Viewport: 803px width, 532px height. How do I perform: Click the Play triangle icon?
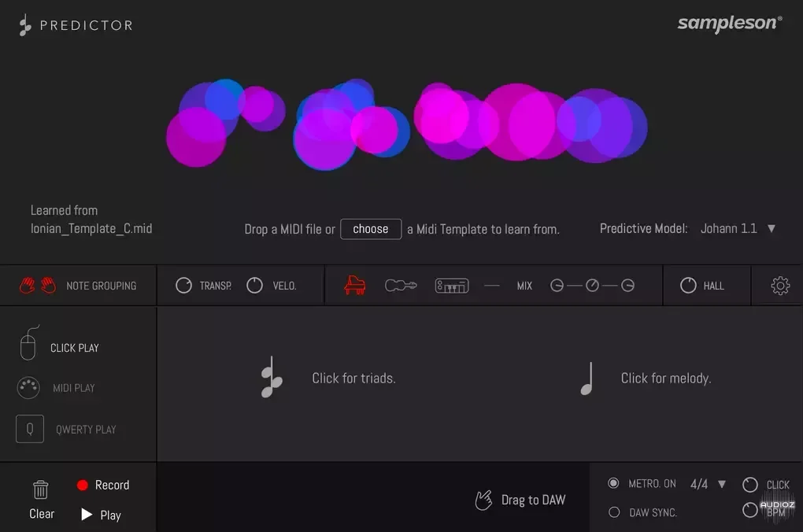[87, 514]
